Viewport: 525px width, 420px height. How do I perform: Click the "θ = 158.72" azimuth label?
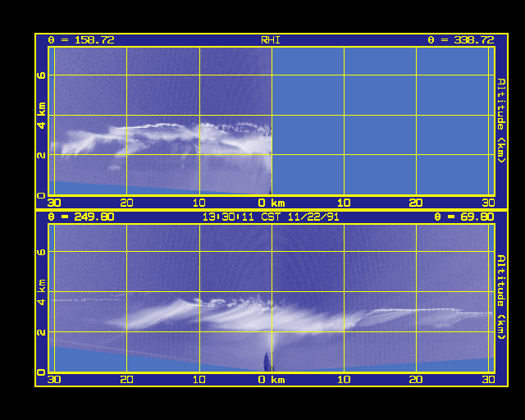coord(81,40)
